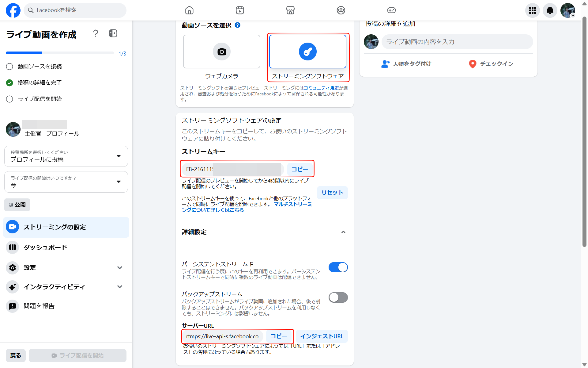
Task: Click the 人物をタグ付け button
Action: tap(406, 64)
